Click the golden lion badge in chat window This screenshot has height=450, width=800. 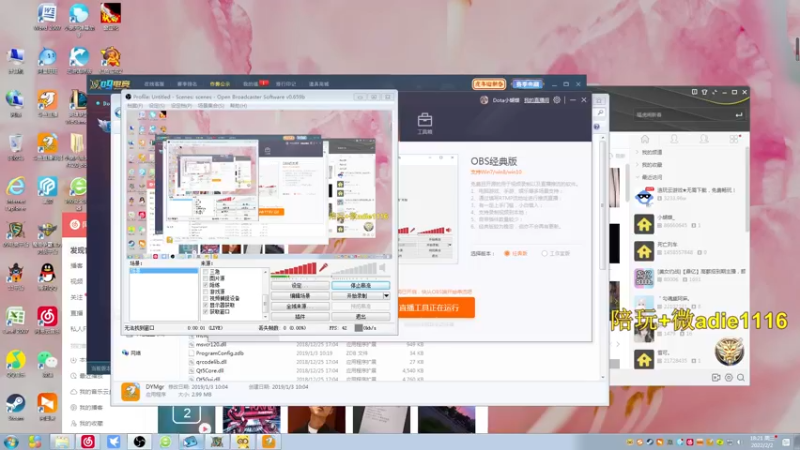click(x=729, y=351)
